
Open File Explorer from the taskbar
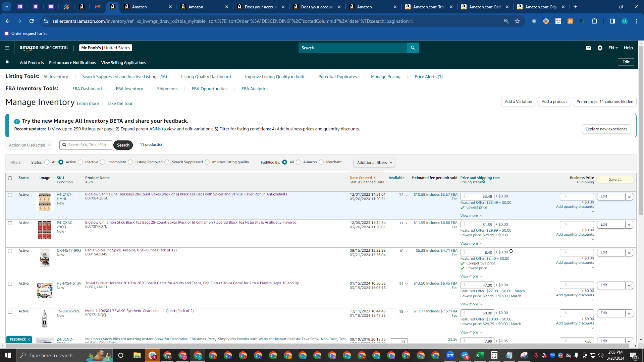tap(137, 355)
